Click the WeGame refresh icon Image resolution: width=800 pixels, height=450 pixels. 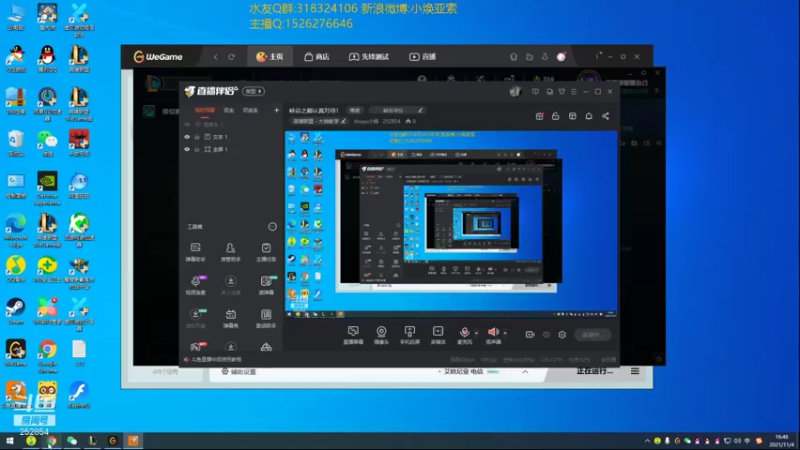pyautogui.click(x=232, y=57)
